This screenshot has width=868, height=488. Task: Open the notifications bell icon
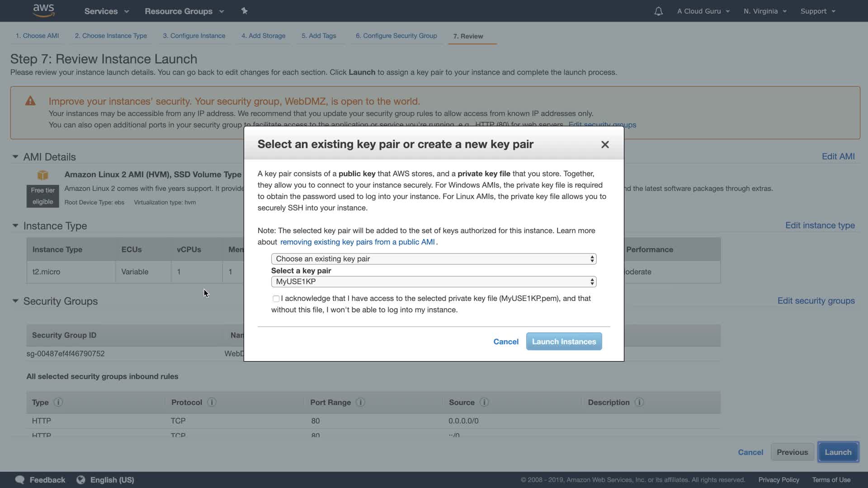pyautogui.click(x=658, y=11)
